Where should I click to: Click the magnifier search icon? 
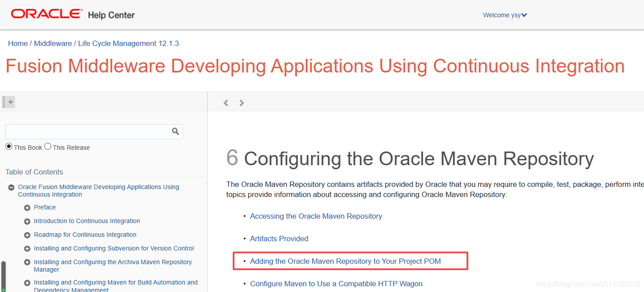(x=175, y=131)
